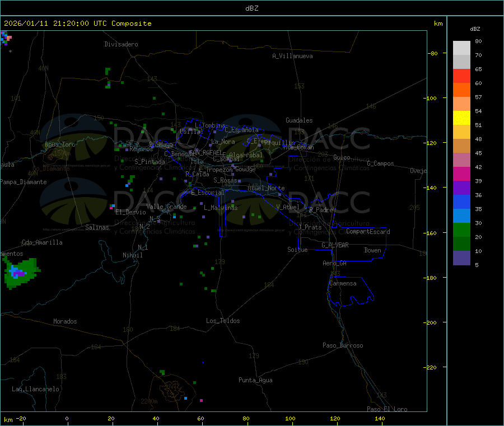Click the El_Desvio map label
The image size is (504, 426).
click(130, 212)
